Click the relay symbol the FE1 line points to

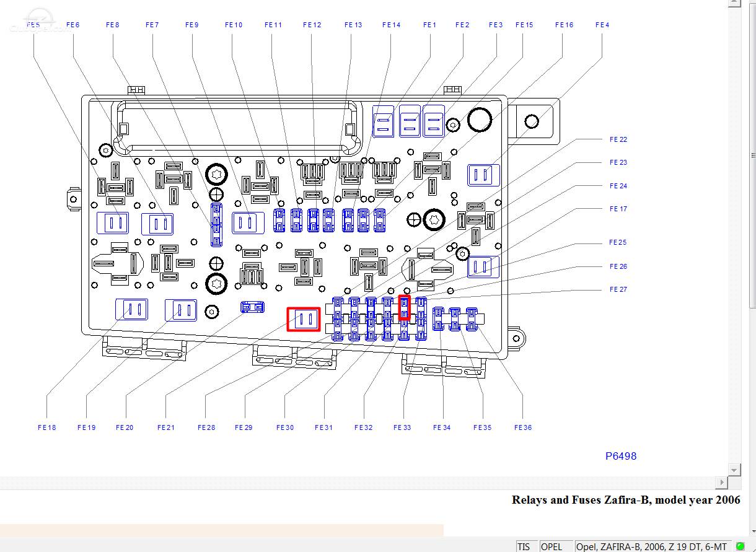tap(384, 121)
